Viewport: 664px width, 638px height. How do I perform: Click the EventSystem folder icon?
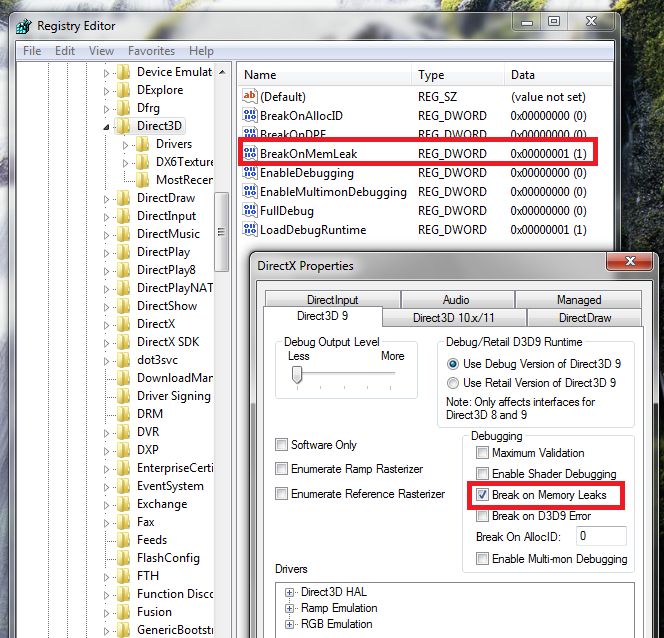124,486
